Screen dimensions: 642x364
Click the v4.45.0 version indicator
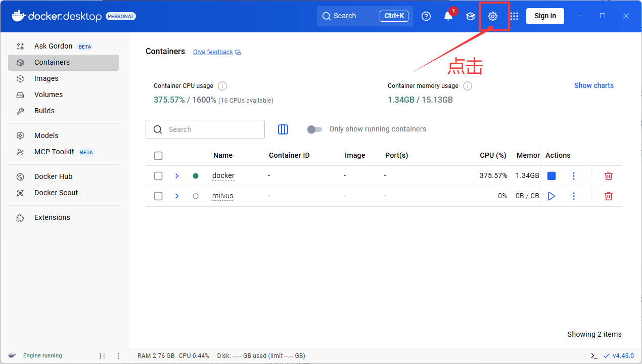[x=618, y=356]
